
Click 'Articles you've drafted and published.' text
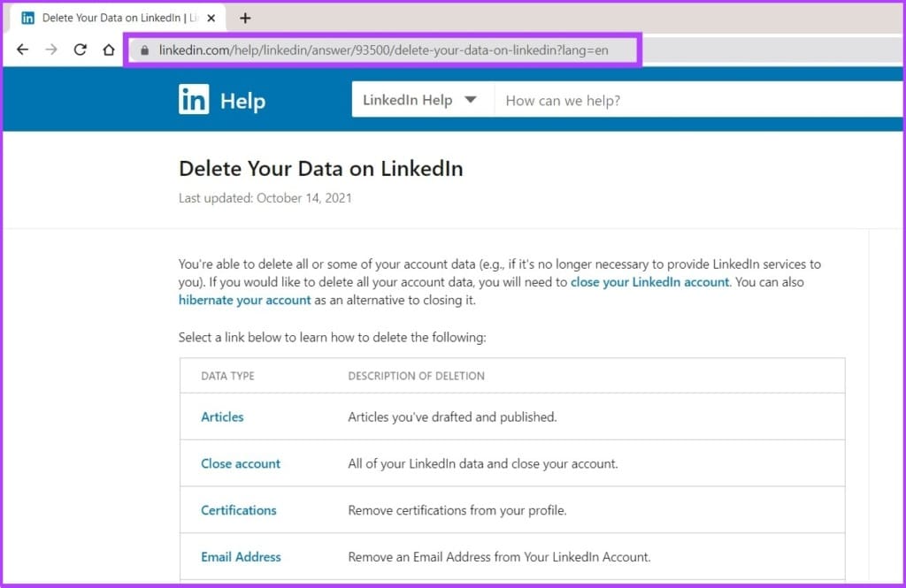click(x=452, y=417)
